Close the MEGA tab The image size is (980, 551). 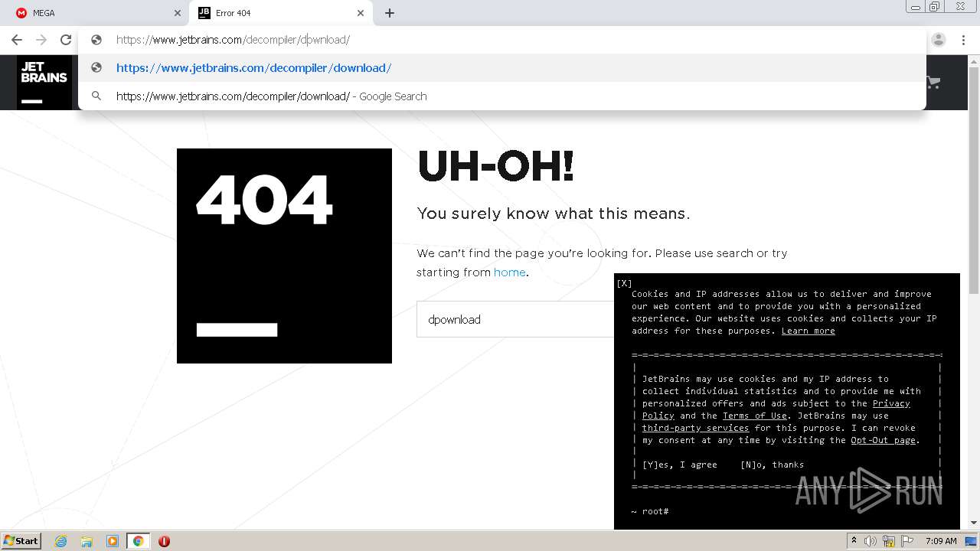click(x=178, y=13)
